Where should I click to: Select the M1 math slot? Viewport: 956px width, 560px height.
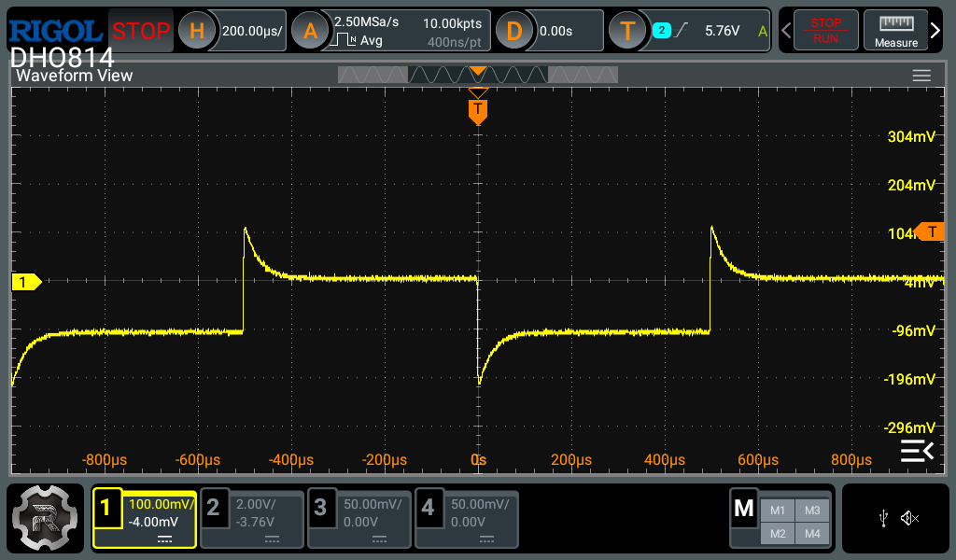778,510
